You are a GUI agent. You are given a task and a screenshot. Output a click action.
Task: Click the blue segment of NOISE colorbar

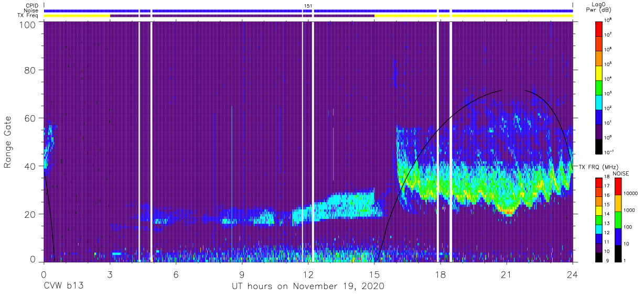point(618,236)
